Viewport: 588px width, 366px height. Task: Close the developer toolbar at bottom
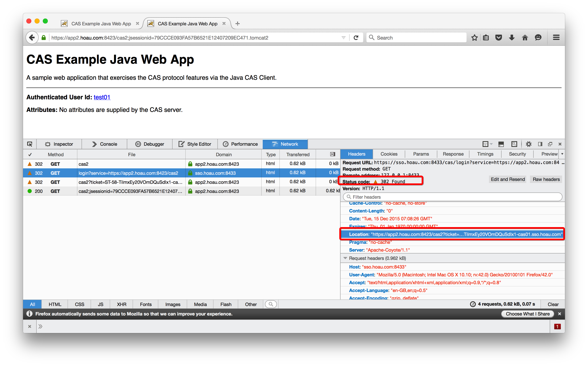pos(29,326)
